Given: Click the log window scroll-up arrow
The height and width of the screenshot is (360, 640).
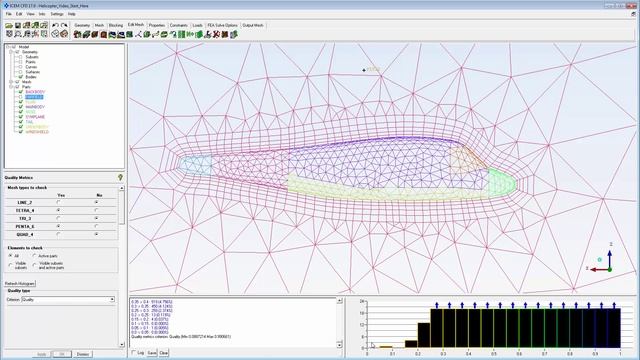Looking at the screenshot, I should tap(339, 301).
